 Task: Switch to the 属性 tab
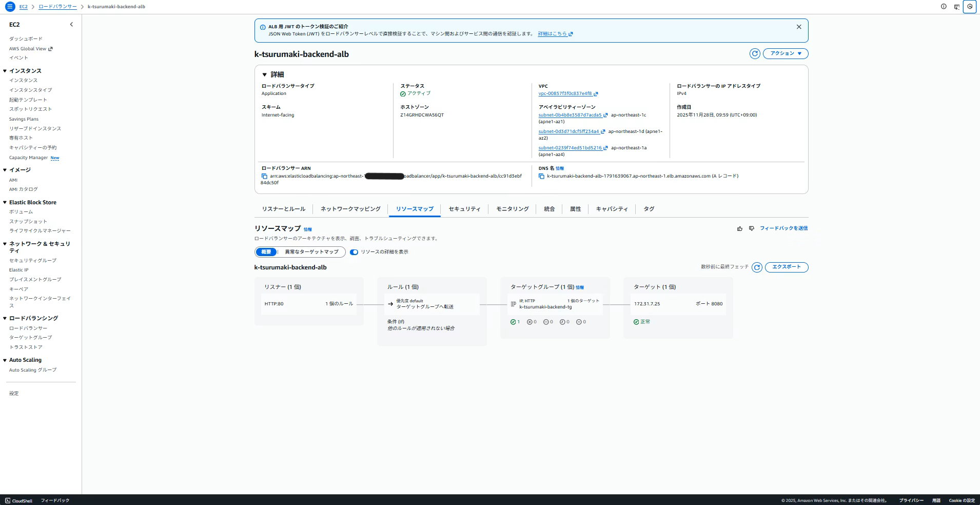point(576,209)
